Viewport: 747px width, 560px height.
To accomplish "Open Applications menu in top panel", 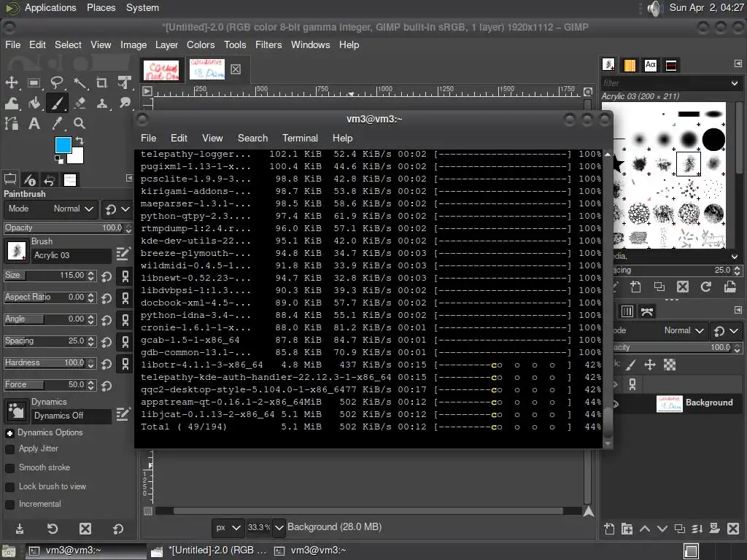I will 50,7.
